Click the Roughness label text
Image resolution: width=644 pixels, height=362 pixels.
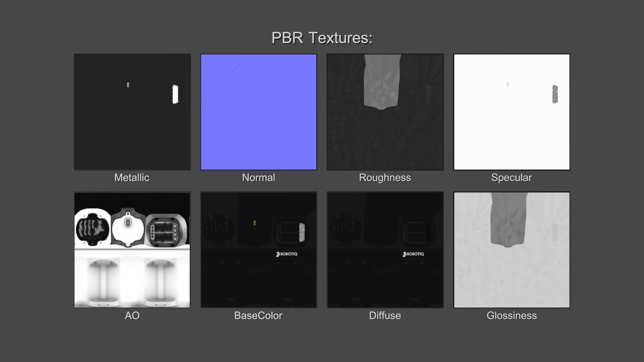pyautogui.click(x=385, y=178)
